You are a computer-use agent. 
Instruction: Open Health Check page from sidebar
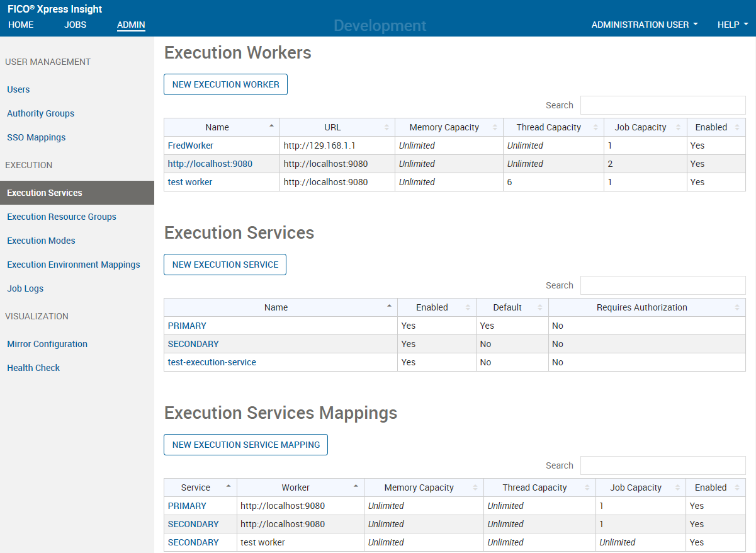coord(33,368)
